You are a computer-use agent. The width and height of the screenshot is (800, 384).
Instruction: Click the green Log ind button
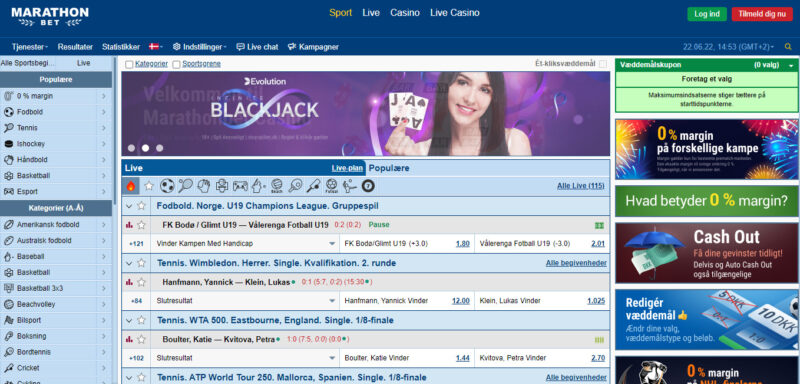coord(707,14)
